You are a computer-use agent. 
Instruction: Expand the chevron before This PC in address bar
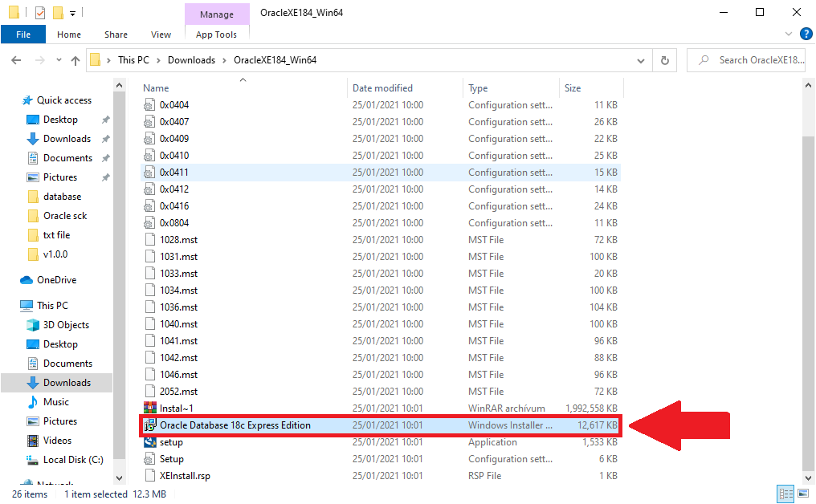point(108,60)
